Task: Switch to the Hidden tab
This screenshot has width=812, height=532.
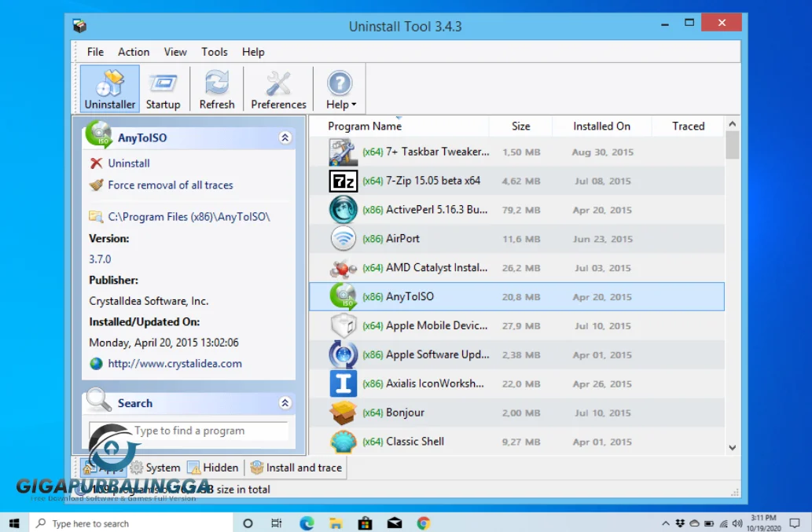Action: (x=213, y=468)
